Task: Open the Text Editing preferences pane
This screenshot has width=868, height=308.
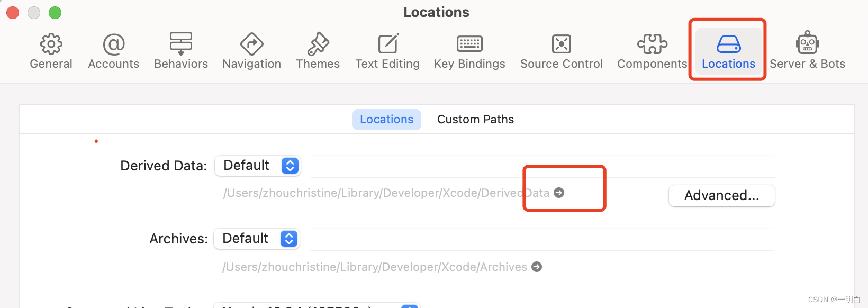Action: coord(387,51)
